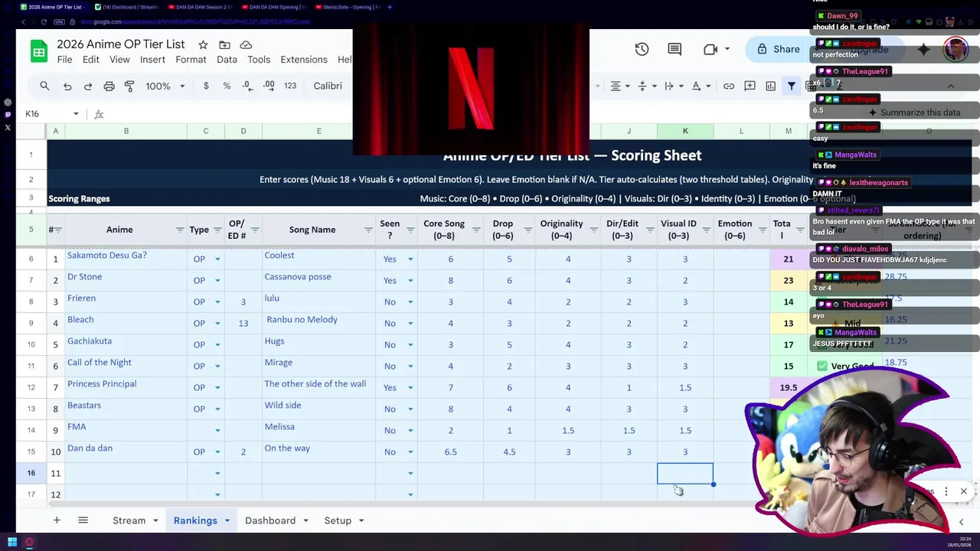Toggle the filter on the Type column header
This screenshot has height=551, width=980.
[217, 230]
